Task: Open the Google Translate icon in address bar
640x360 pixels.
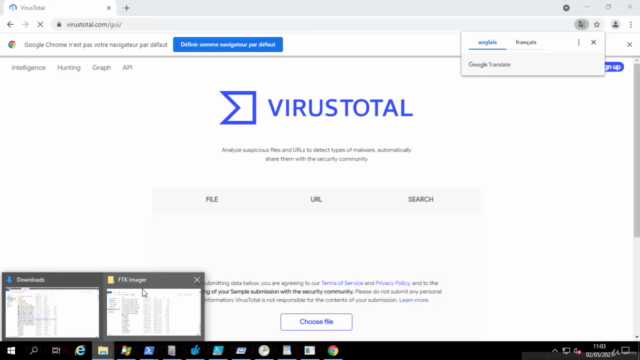Action: point(581,24)
